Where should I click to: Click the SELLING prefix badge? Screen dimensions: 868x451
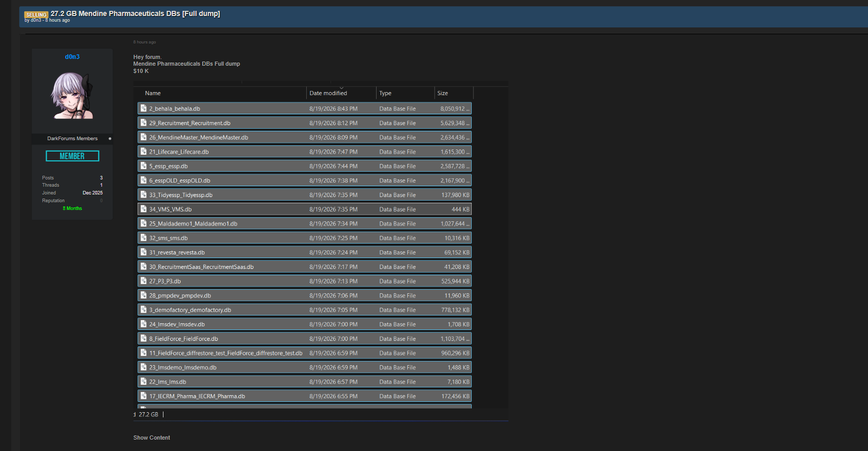36,14
